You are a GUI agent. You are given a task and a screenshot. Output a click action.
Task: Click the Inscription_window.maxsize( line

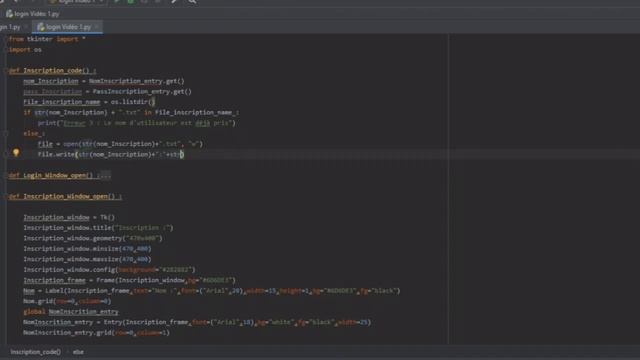coord(87,259)
